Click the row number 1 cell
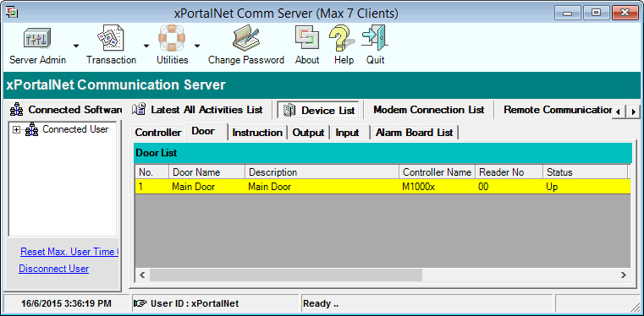This screenshot has width=644, height=316. [x=152, y=187]
